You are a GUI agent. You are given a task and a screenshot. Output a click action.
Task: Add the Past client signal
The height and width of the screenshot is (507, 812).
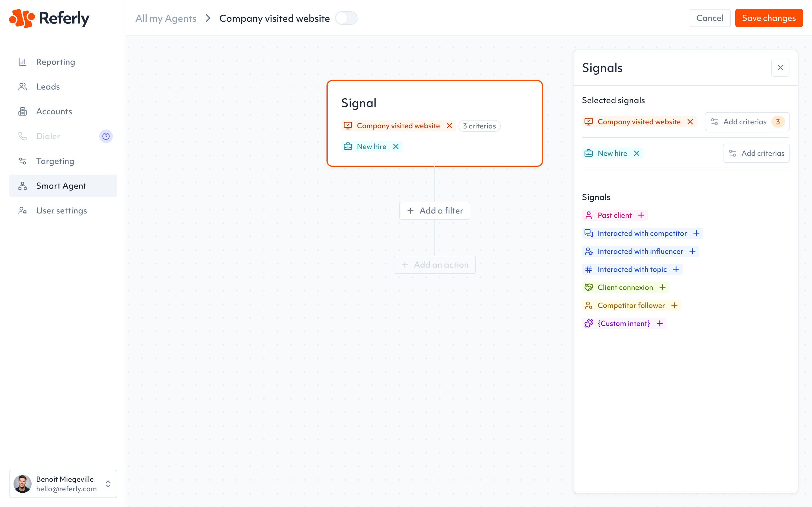pos(641,215)
